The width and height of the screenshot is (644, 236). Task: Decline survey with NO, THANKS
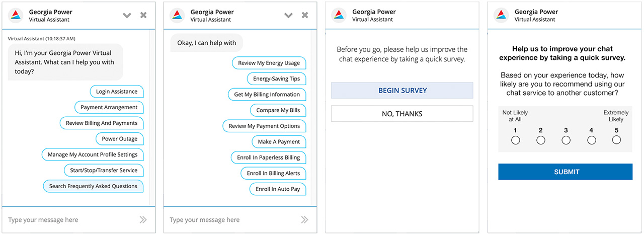click(402, 114)
